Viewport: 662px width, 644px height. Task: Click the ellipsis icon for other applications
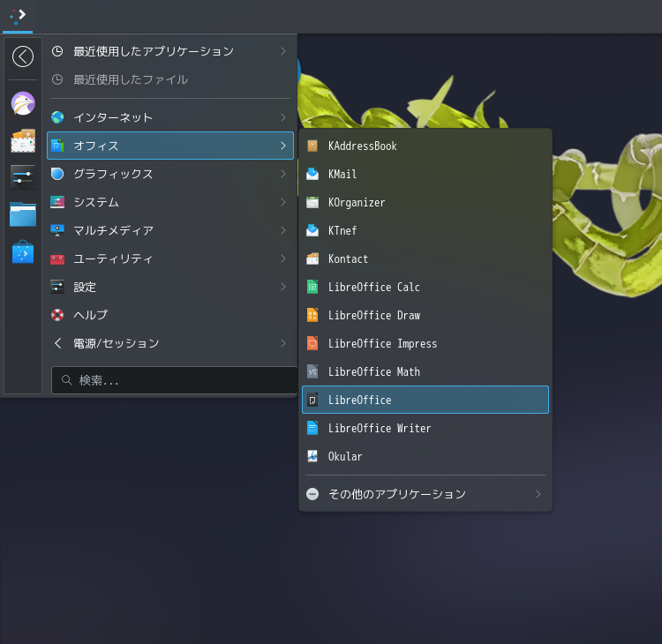312,494
